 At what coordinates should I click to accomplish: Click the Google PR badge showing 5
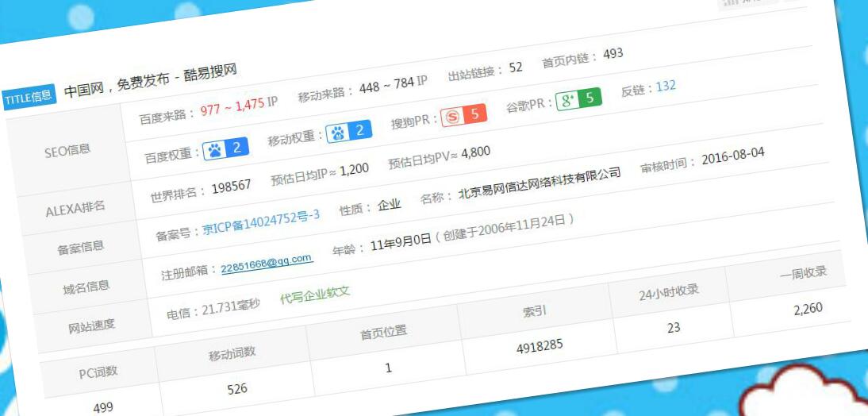578,98
